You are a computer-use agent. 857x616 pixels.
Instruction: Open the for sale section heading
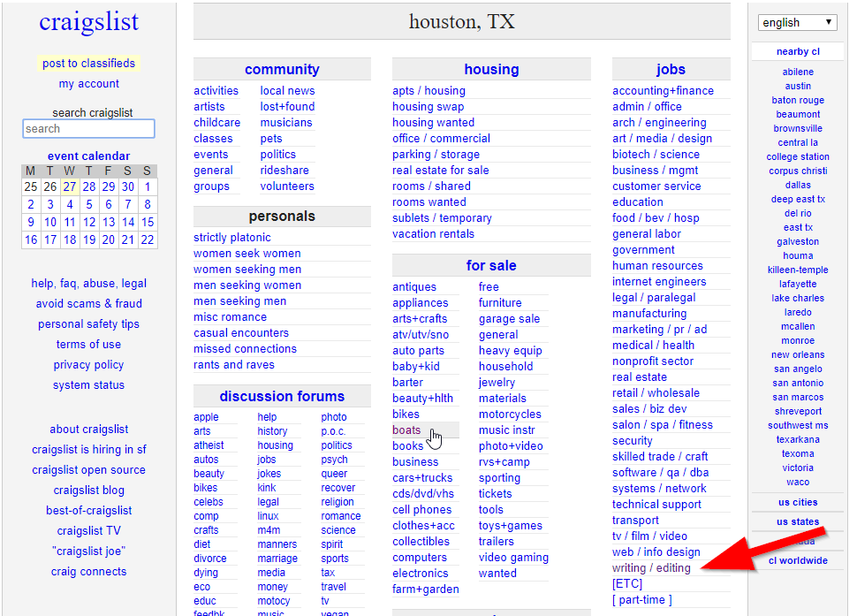coord(491,266)
